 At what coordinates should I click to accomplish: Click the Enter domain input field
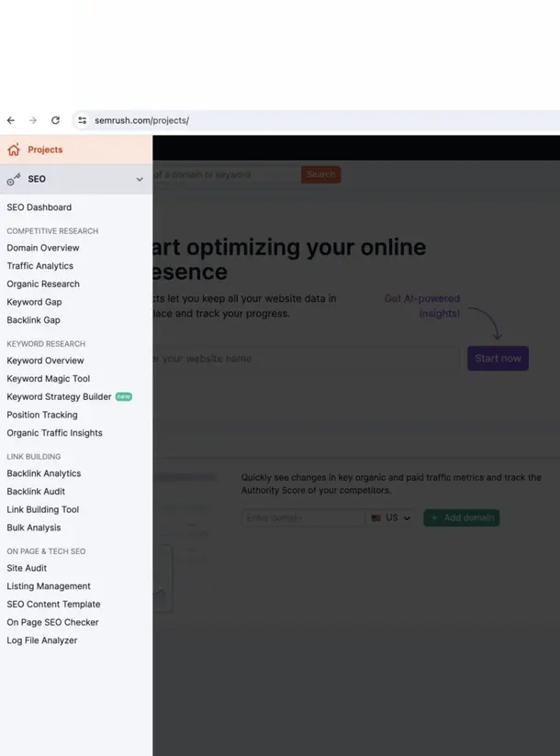303,518
